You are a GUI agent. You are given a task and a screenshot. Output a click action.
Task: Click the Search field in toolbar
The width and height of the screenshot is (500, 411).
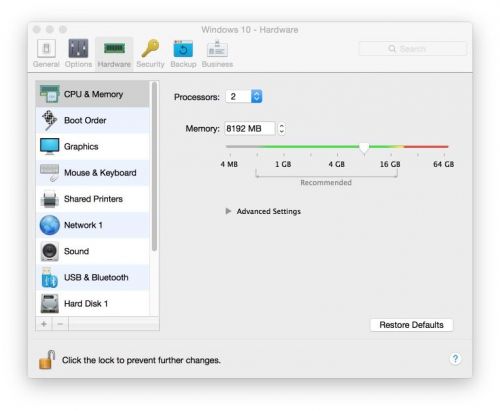[x=413, y=49]
